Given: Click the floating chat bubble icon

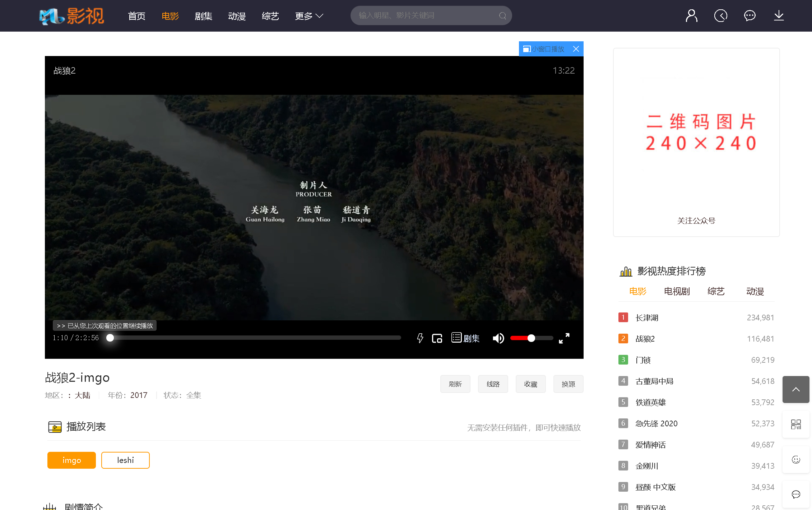Looking at the screenshot, I should click(796, 495).
